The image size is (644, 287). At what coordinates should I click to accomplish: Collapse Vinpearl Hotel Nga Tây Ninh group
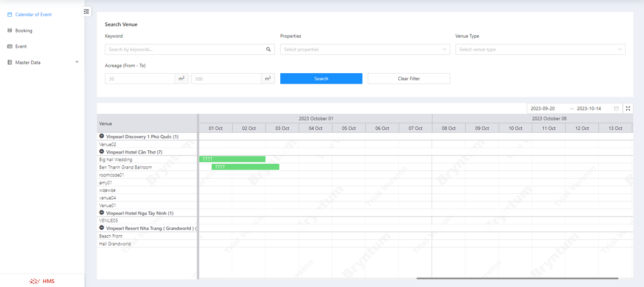point(101,213)
